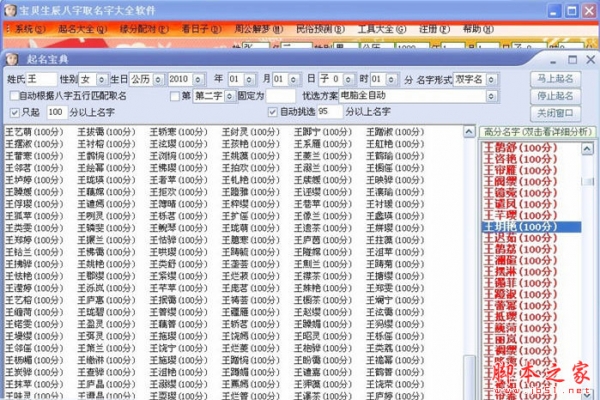Click the 起名宝典 dialog title icon

pyautogui.click(x=12, y=59)
